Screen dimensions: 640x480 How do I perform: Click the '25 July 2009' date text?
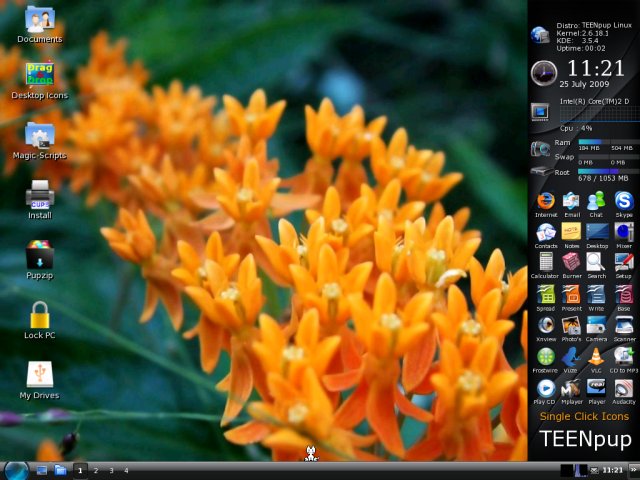click(584, 84)
